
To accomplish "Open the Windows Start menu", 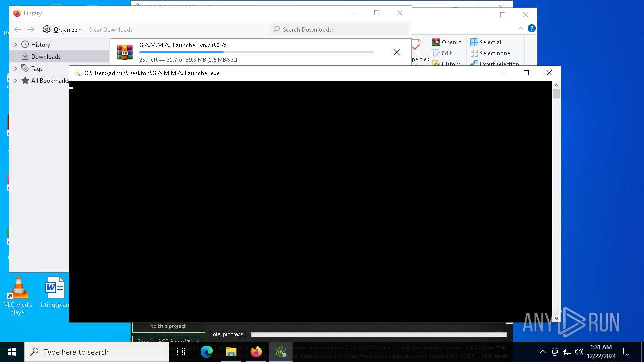I will [x=12, y=352].
